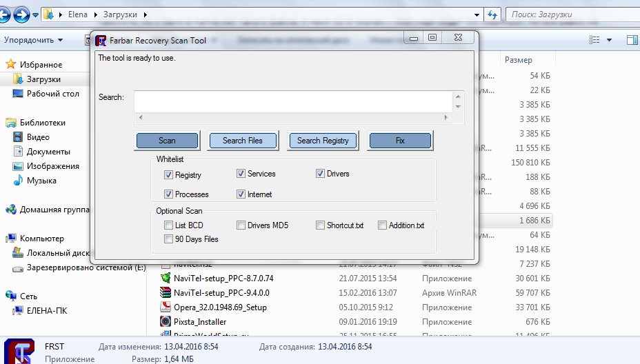Select the Opera_32.0.1948.69_Setup file icon
The width and height of the screenshot is (640, 364).
point(166,307)
